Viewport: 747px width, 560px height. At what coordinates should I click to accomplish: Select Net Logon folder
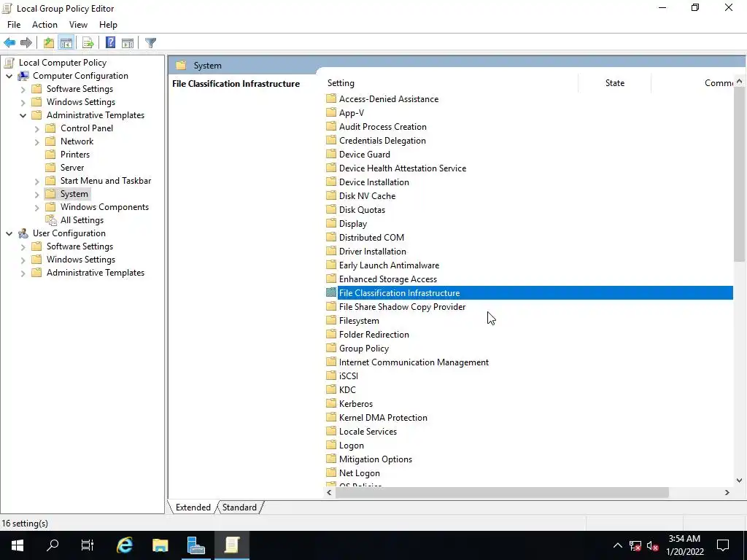[359, 472]
